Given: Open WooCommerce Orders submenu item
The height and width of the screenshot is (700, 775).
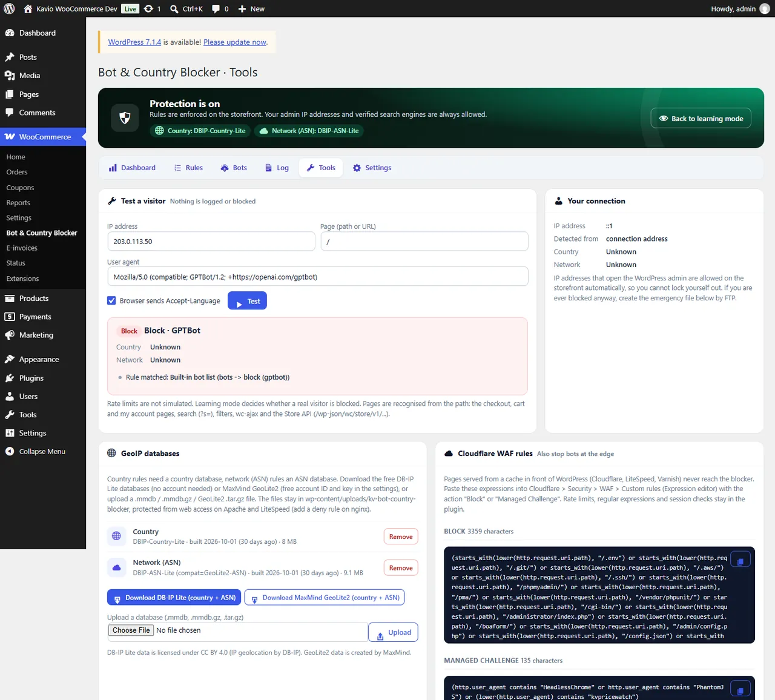Looking at the screenshot, I should tap(17, 172).
